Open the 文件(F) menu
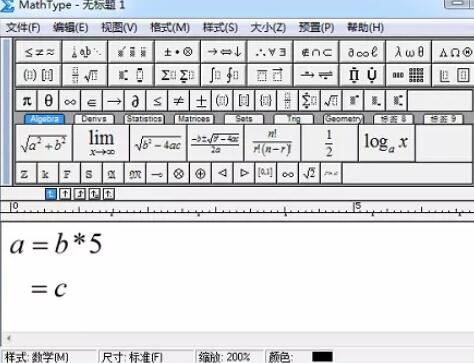The height and width of the screenshot is (363, 474). tap(23, 27)
